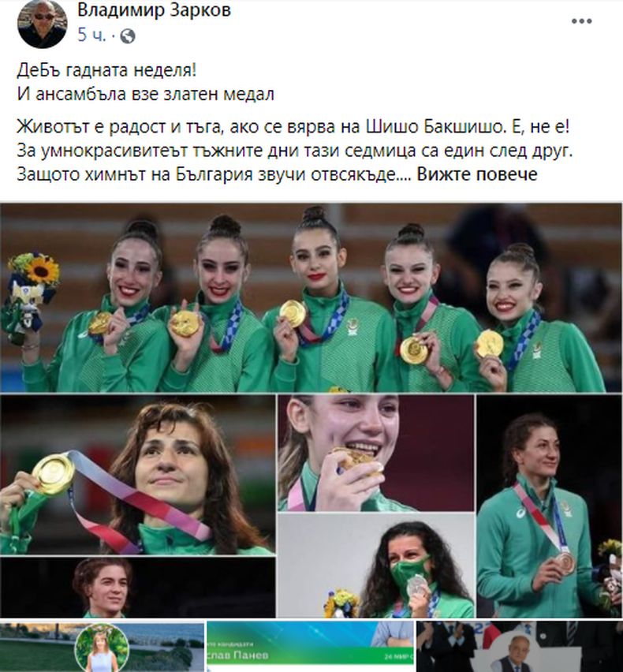Open photo of masked woman with silver medal

pyautogui.click(x=376, y=566)
